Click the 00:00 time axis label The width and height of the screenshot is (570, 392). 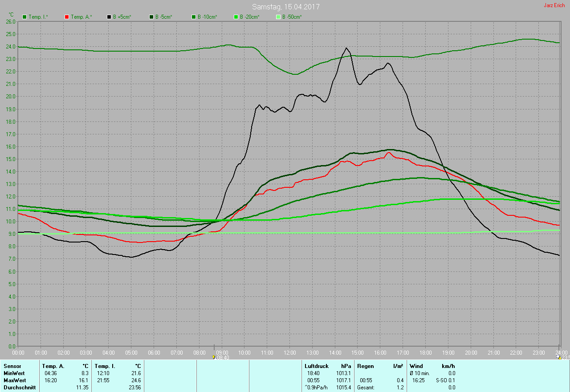(18, 353)
